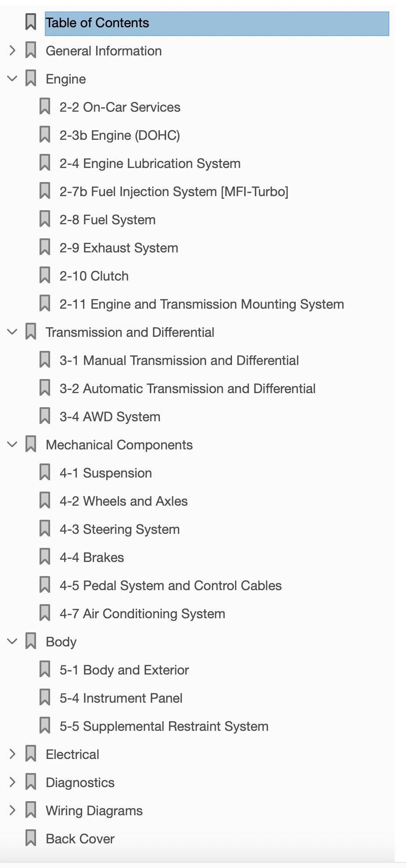The height and width of the screenshot is (868, 406).
Task: Click bookmark icon beside 3-4 AWD System
Action: (45, 416)
